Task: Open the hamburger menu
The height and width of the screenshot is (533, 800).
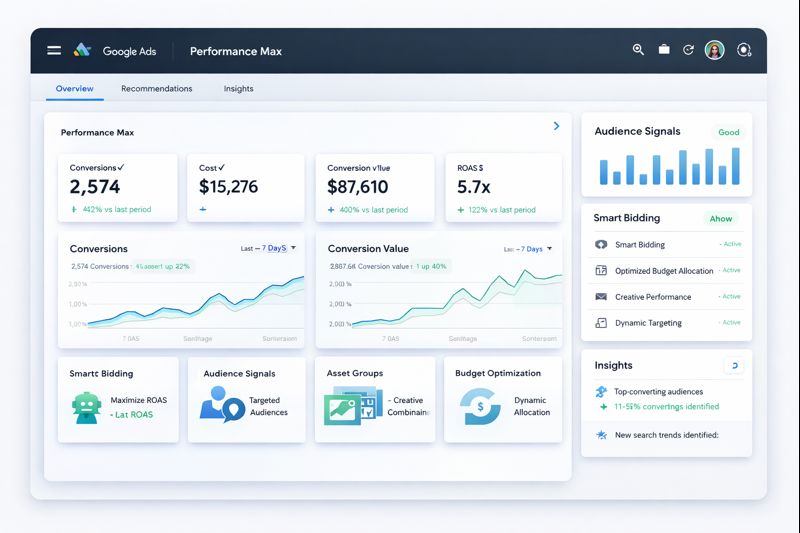Action: point(54,50)
